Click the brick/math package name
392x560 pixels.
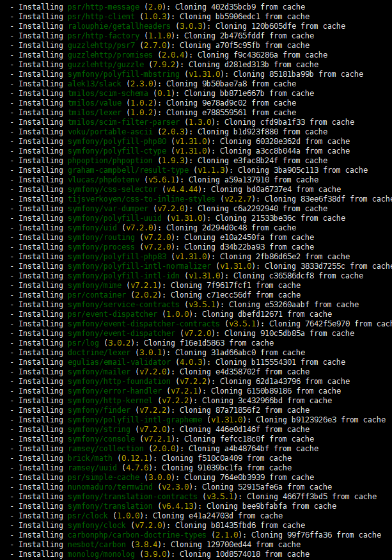(x=90, y=459)
